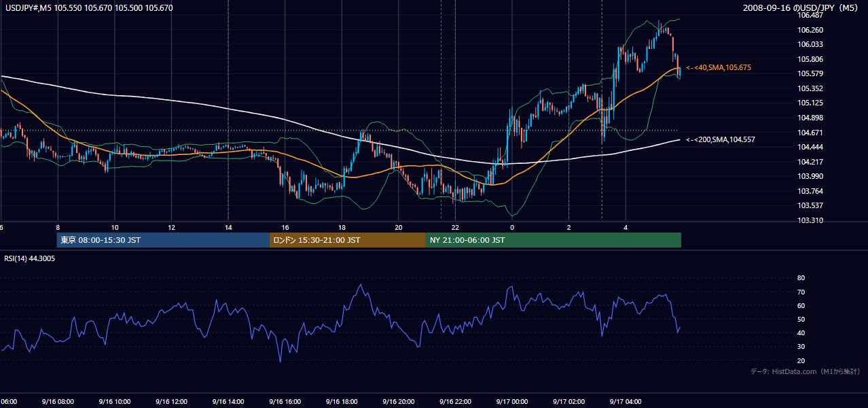The height and width of the screenshot is (408, 868).
Task: Click hour tick 22 under the price chart
Action: coord(455,228)
